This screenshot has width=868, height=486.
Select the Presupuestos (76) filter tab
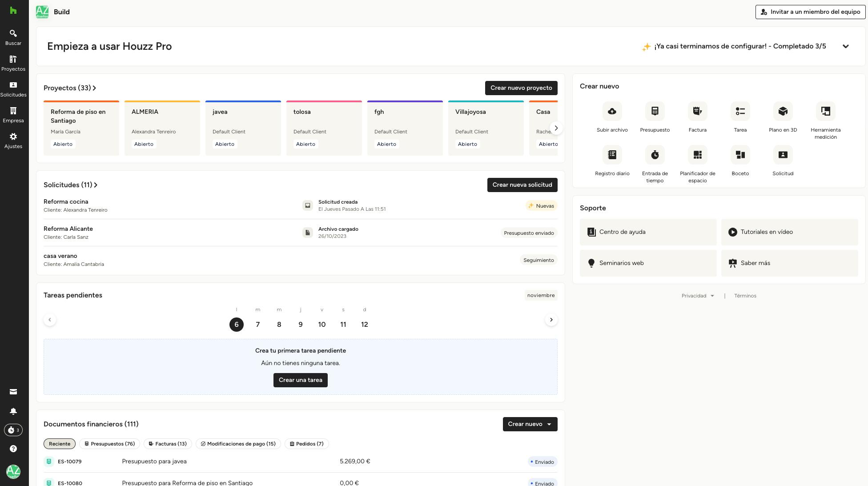click(x=109, y=444)
